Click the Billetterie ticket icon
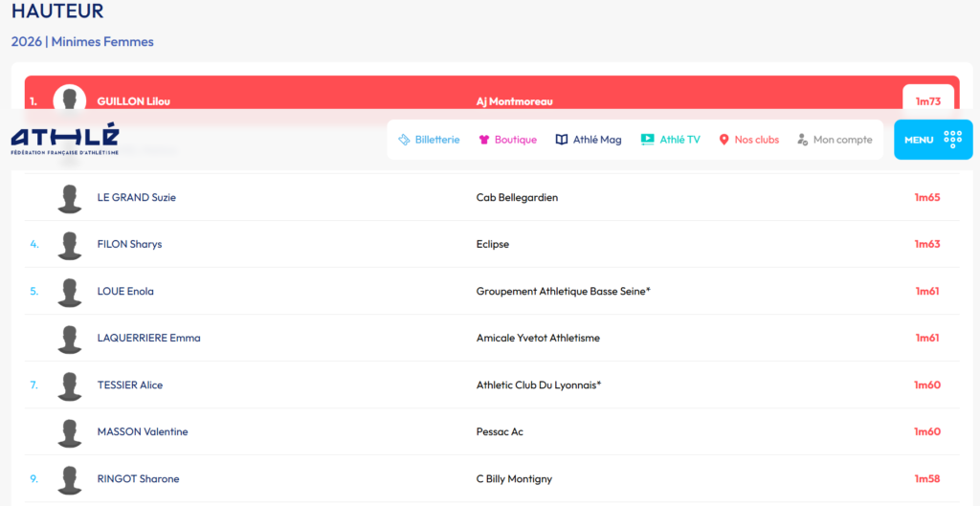The image size is (980, 506). click(x=404, y=140)
